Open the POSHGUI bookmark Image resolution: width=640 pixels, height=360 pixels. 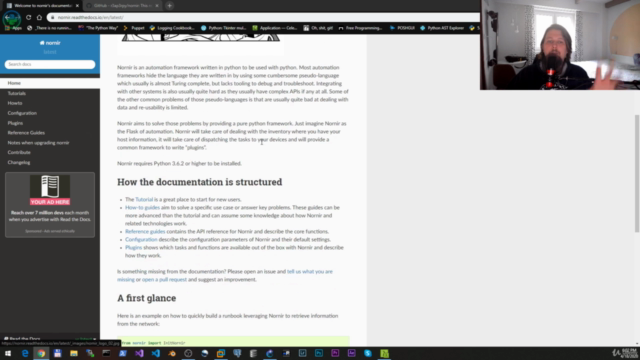[402, 28]
